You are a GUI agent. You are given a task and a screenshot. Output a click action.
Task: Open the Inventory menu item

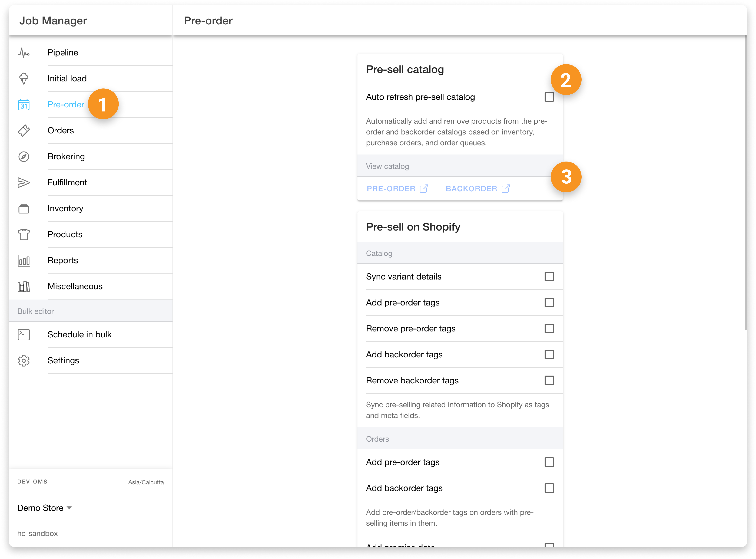[x=65, y=208]
